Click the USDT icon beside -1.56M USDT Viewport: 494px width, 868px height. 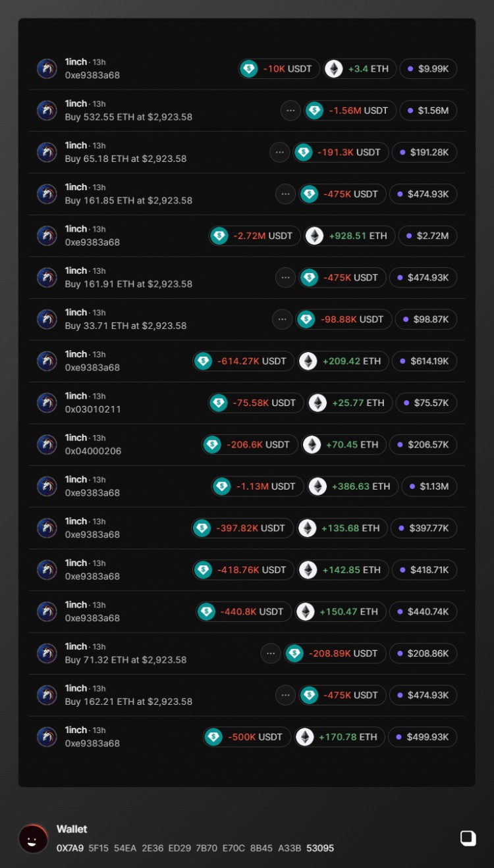[315, 111]
